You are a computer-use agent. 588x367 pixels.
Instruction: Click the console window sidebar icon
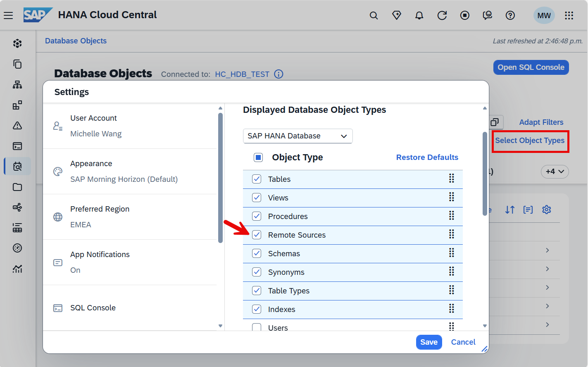pyautogui.click(x=17, y=146)
